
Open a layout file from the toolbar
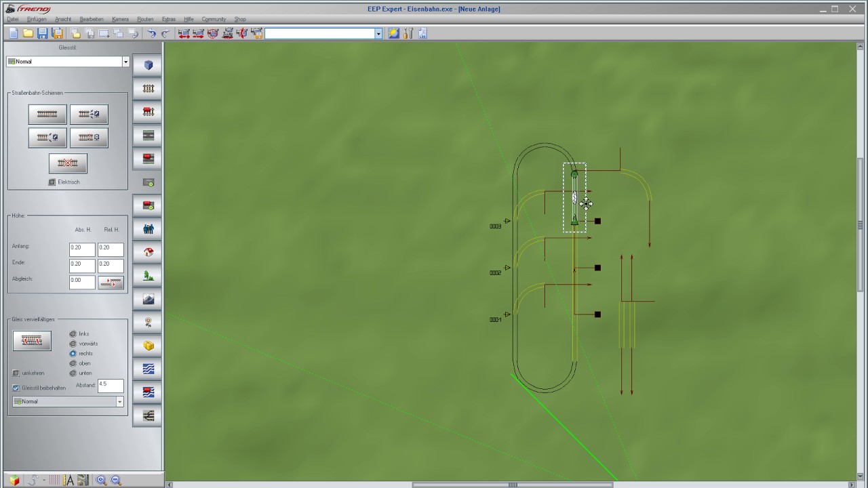[28, 33]
